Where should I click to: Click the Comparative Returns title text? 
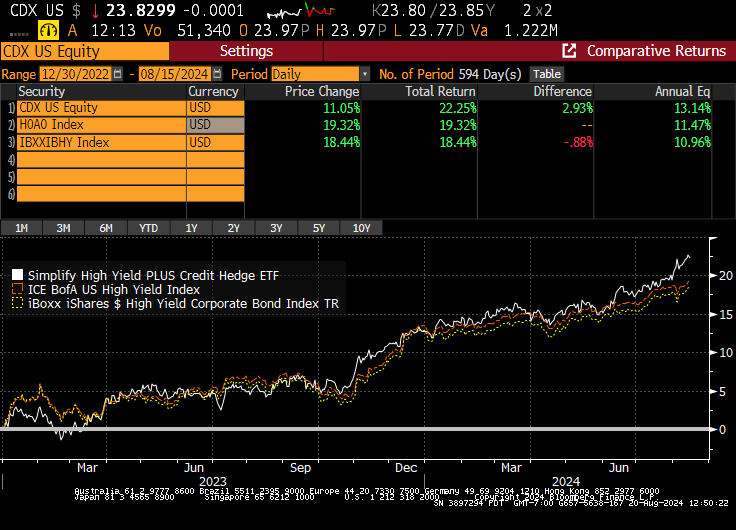[656, 51]
